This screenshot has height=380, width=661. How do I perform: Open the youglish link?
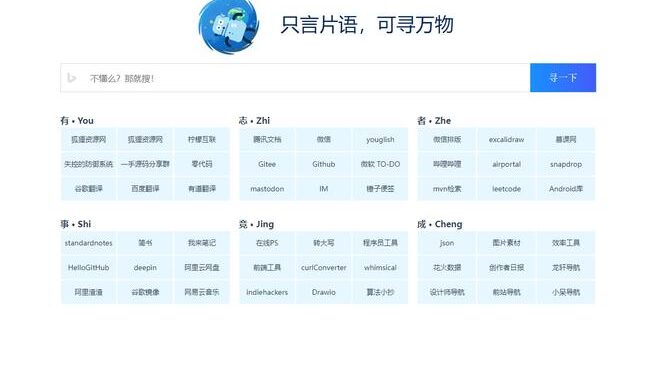point(380,140)
